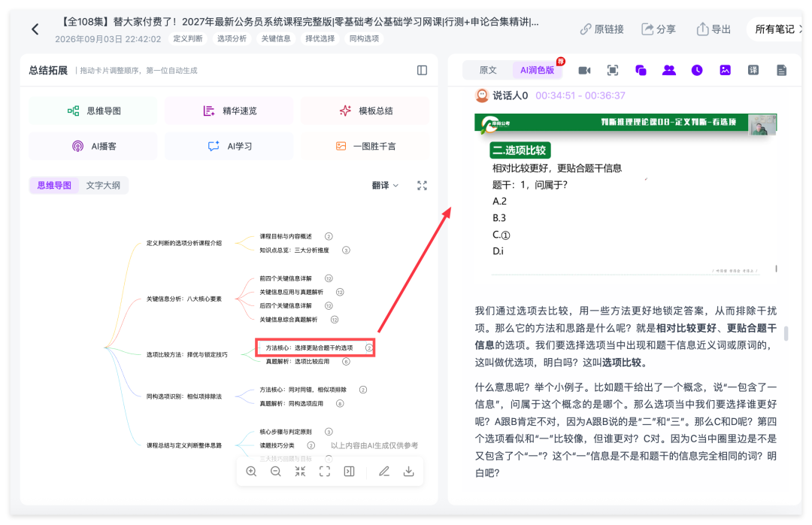Image resolution: width=812 pixels, height=525 pixels.
Task: Select the 同构选项 tag
Action: coord(364,39)
